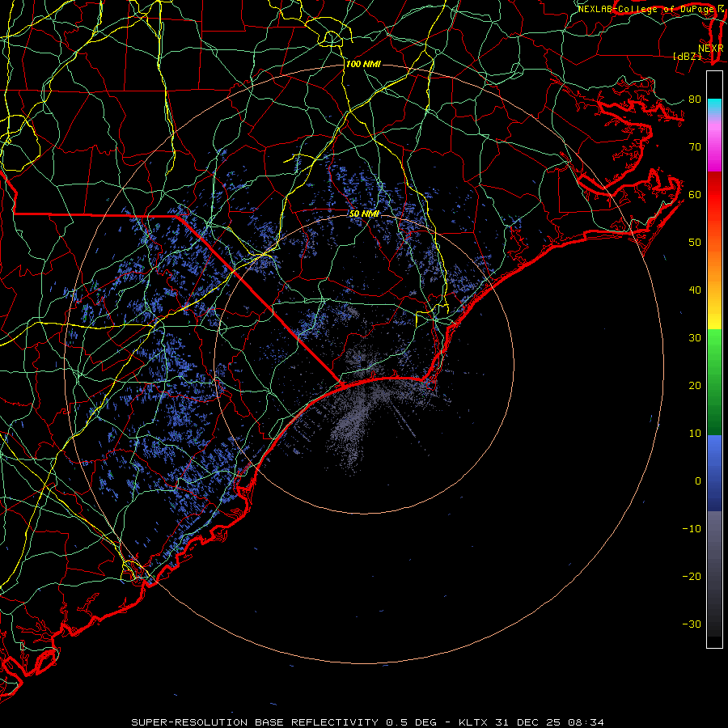Click the "31 DEC 25 08:34" timestamp
This screenshot has height=728, width=728.
click(551, 722)
